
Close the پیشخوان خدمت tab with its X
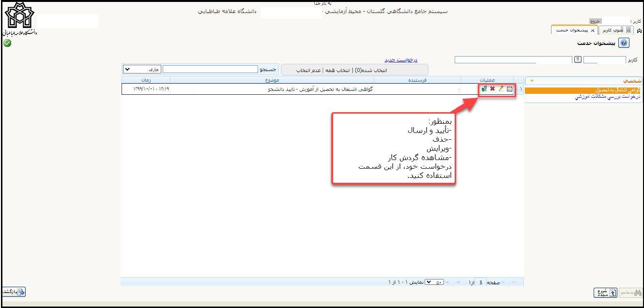point(592,30)
